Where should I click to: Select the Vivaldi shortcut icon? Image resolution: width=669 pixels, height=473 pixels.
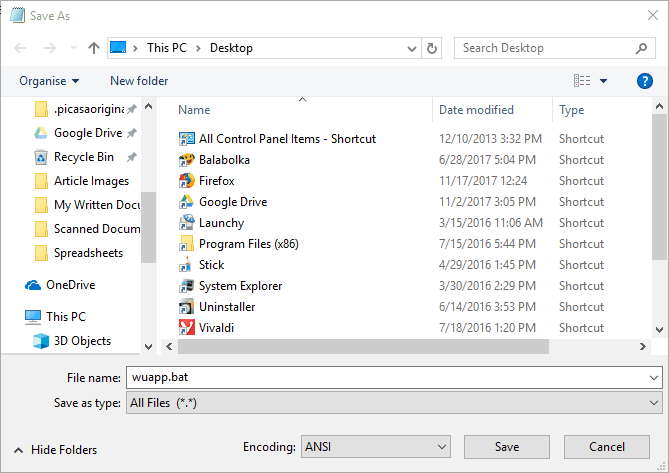point(186,327)
